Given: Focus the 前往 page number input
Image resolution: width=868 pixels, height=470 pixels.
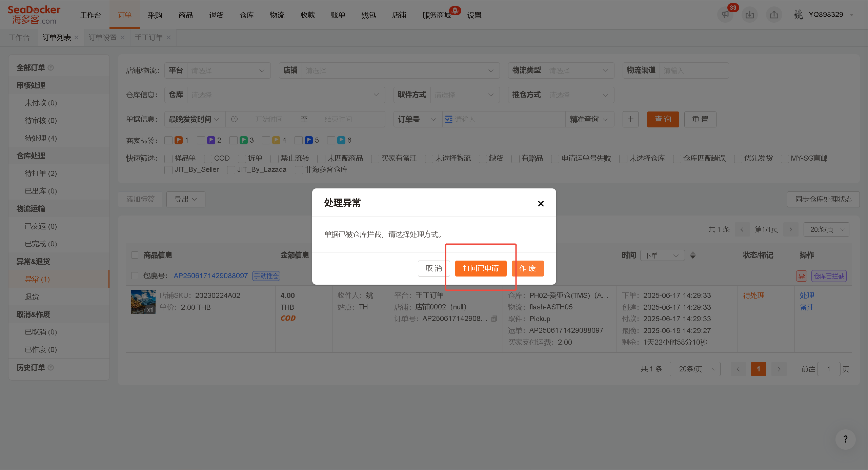Looking at the screenshot, I should (x=829, y=369).
